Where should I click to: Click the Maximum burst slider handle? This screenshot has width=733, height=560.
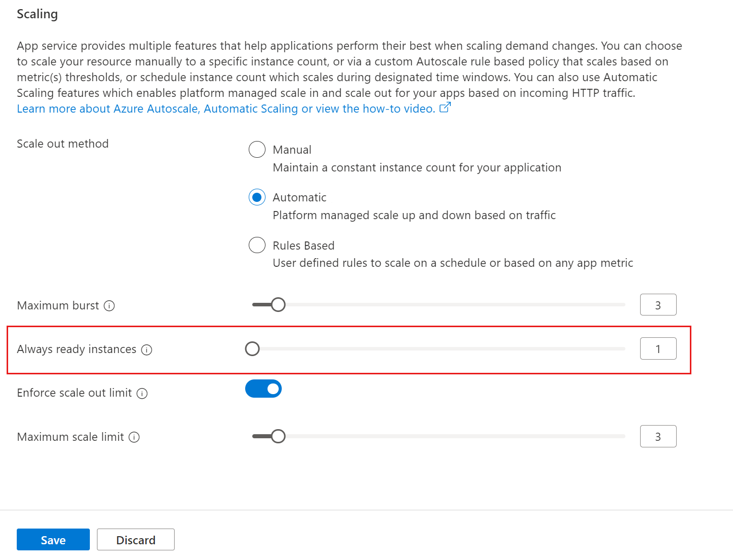tap(278, 305)
